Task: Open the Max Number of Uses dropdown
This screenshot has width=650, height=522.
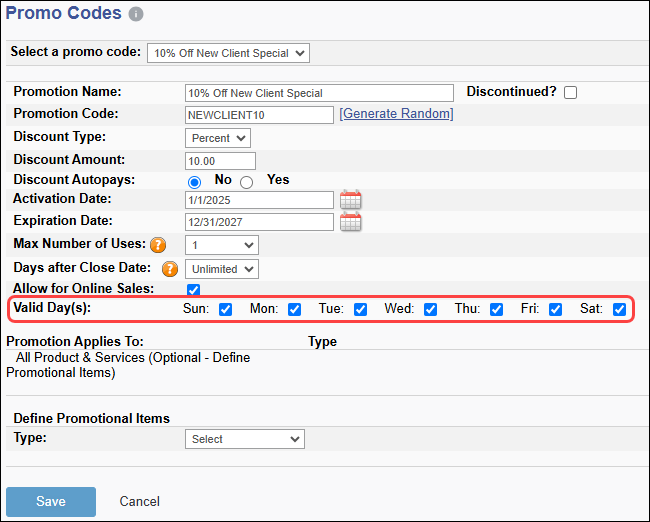Action: [221, 245]
